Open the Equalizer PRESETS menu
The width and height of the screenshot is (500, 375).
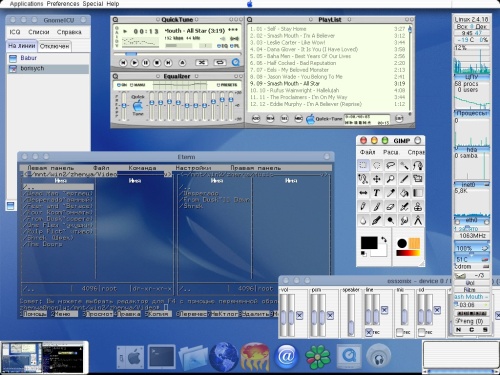[227, 85]
